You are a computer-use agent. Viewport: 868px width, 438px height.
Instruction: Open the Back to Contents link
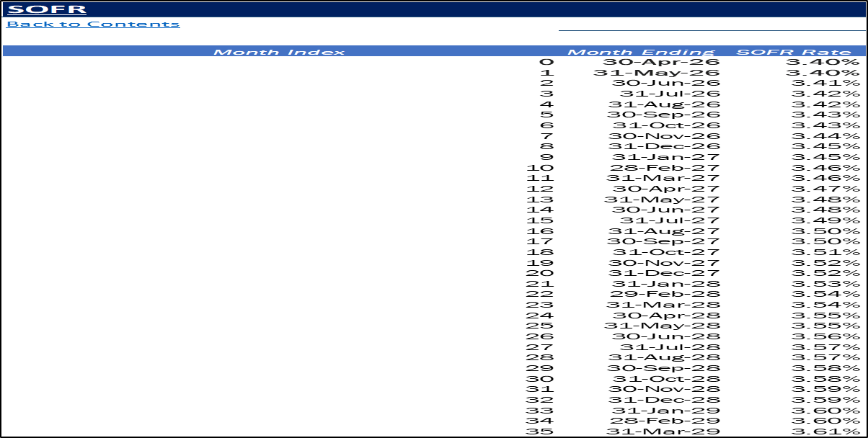pyautogui.click(x=93, y=24)
